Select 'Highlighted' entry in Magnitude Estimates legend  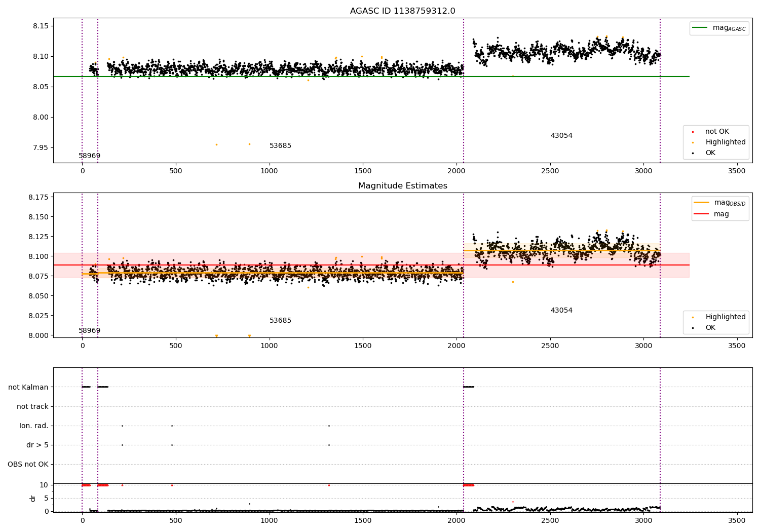(x=725, y=317)
